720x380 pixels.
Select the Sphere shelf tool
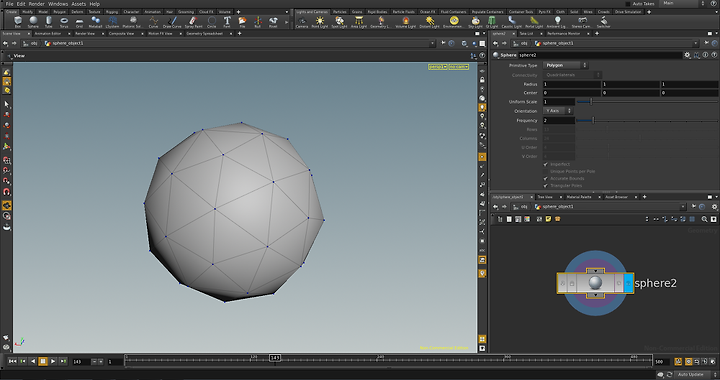(34, 22)
